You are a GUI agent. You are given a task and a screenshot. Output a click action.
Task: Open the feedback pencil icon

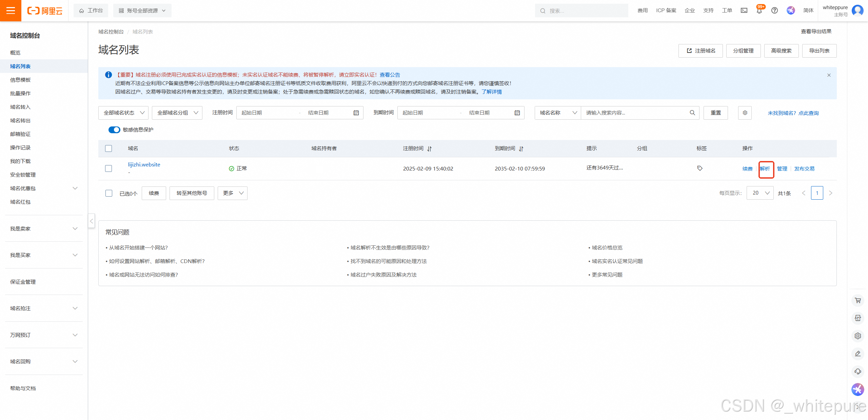pos(858,354)
